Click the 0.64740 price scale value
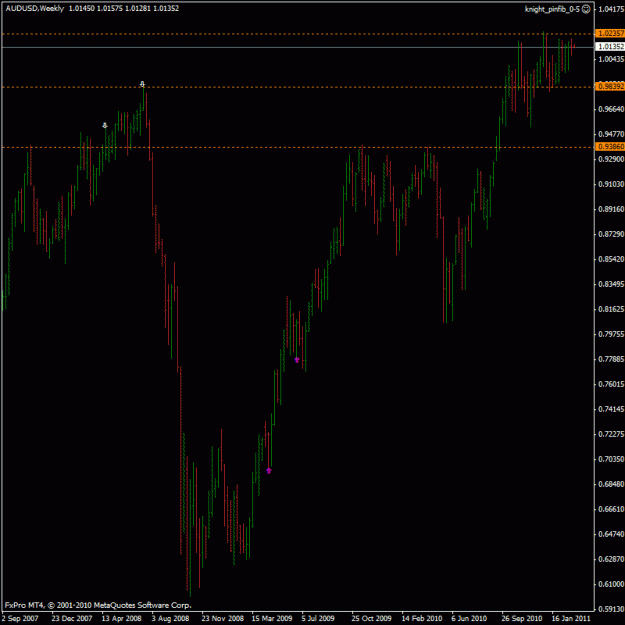Screen dimensions: 625x625 (x=611, y=534)
